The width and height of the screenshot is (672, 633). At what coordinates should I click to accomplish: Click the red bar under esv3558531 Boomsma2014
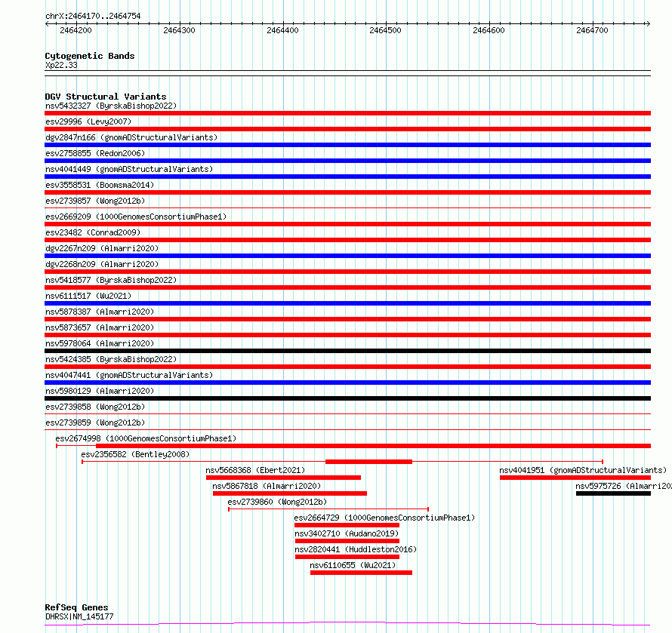pos(347,192)
